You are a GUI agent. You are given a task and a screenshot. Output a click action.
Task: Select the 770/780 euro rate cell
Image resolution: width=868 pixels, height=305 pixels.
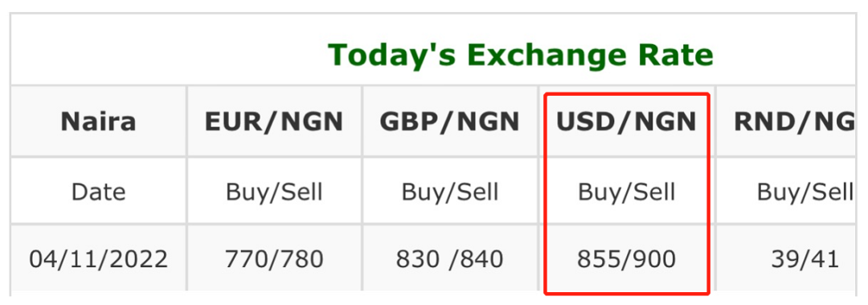tap(274, 259)
